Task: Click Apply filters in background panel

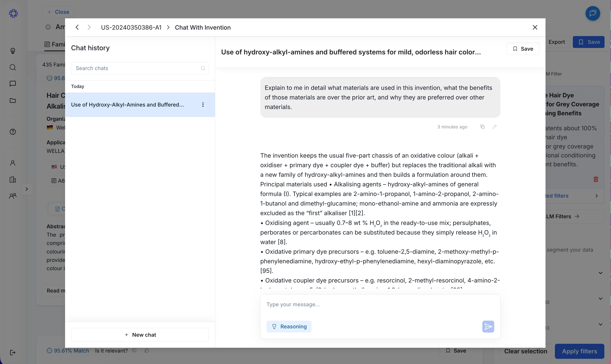Action: click(579, 351)
